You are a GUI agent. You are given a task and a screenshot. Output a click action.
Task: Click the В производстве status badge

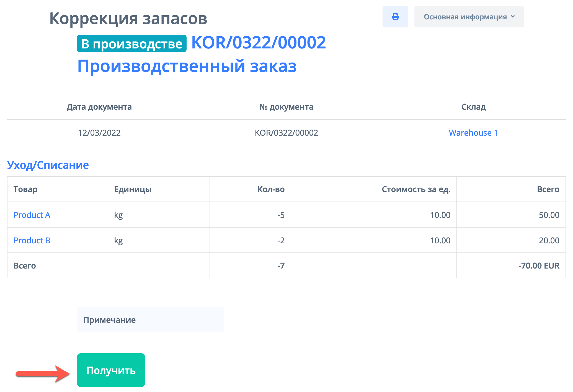pyautogui.click(x=131, y=44)
